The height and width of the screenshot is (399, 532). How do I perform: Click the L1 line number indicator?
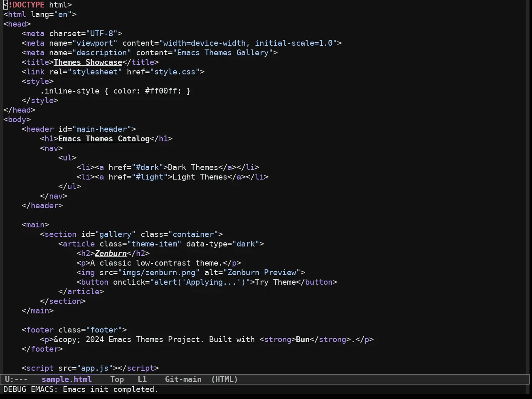pyautogui.click(x=142, y=379)
